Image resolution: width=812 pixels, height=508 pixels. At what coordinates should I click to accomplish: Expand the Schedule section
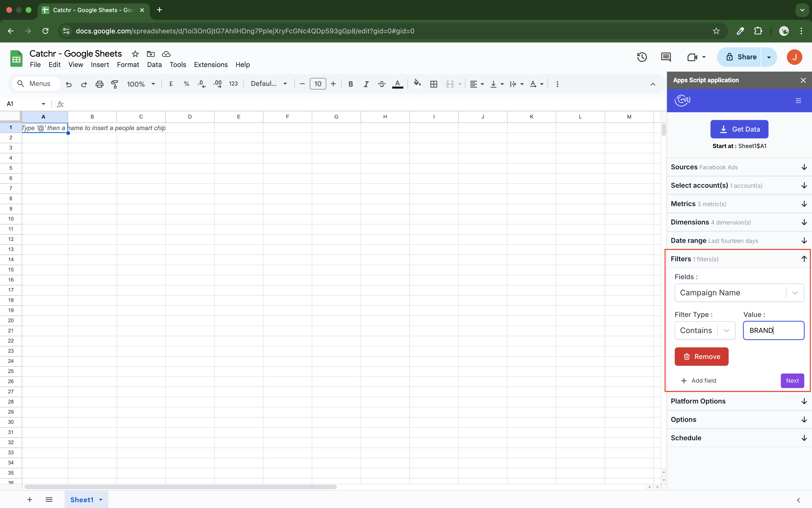739,438
